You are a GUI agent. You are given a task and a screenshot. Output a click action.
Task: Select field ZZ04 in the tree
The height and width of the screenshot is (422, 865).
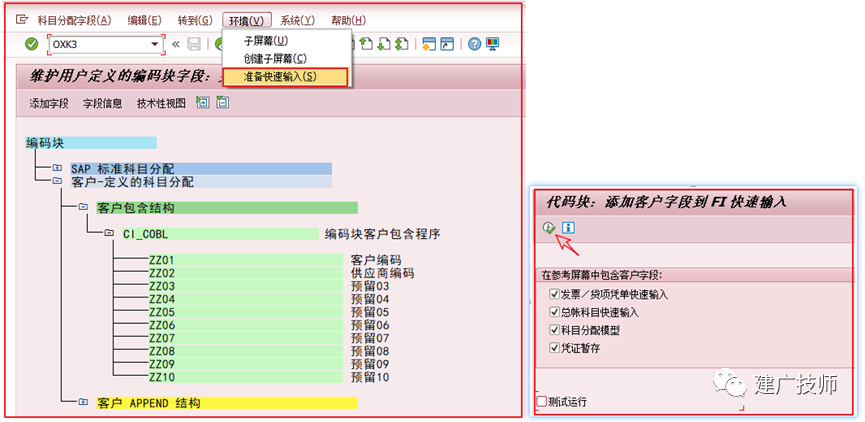(x=245, y=299)
